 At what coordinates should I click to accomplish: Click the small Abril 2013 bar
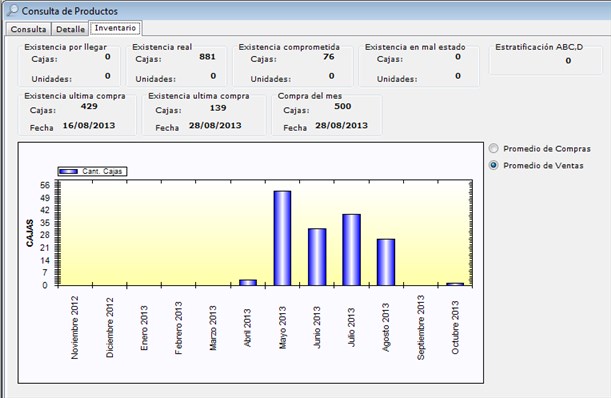click(248, 283)
